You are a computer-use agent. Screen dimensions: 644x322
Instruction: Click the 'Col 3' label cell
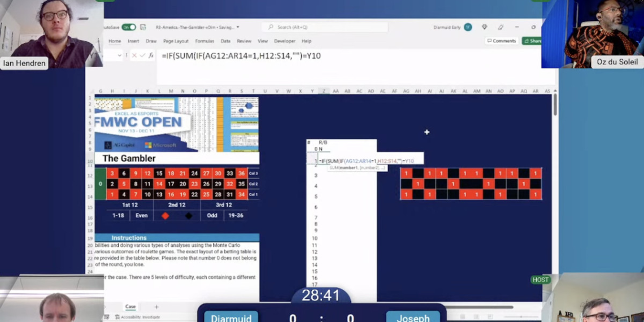[x=254, y=173]
